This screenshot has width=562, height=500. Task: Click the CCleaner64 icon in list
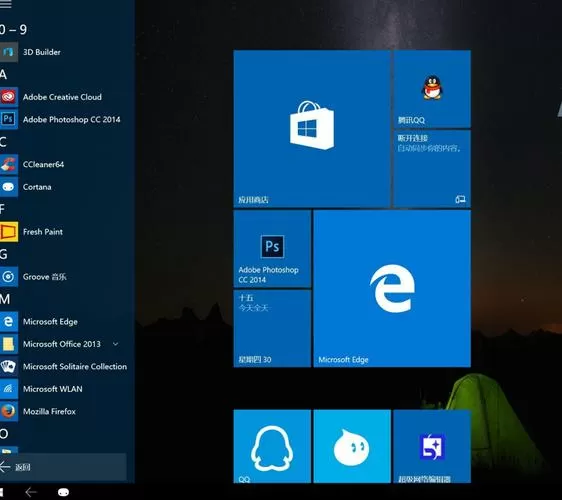(x=8, y=164)
